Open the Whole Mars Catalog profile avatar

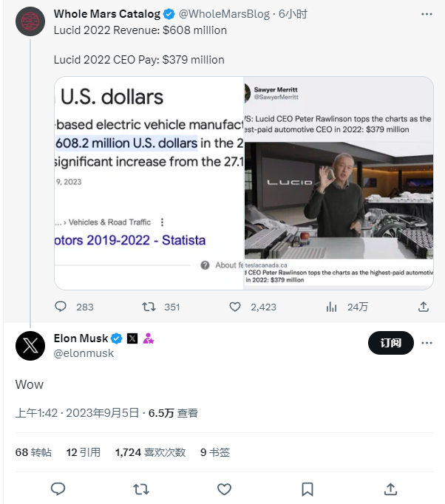[x=30, y=21]
